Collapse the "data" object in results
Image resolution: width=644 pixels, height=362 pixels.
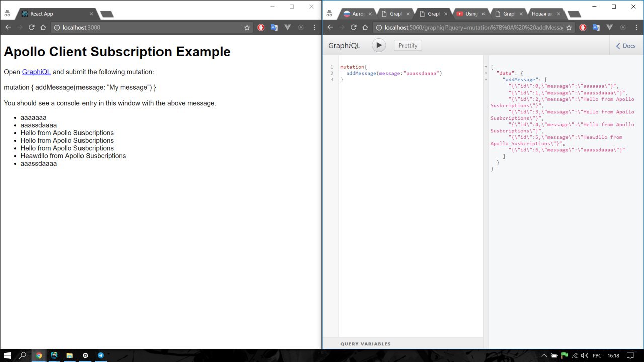point(486,73)
